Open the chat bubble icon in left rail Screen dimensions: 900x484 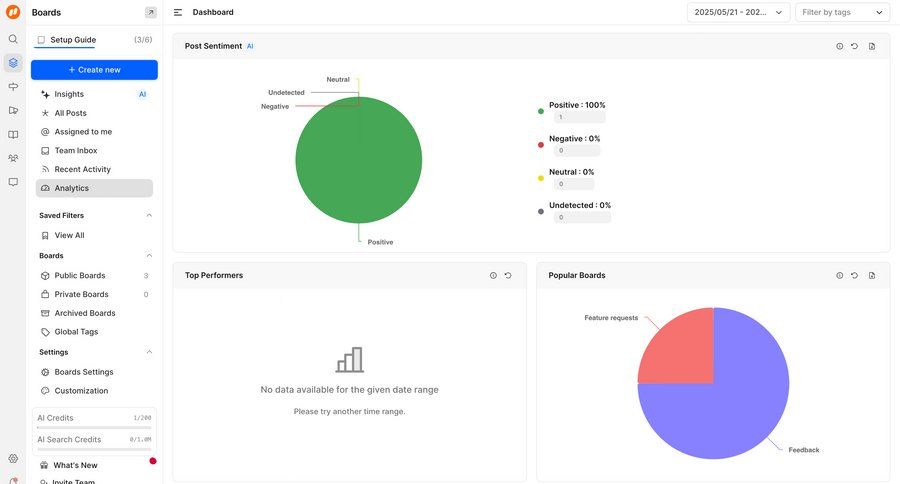(13, 182)
